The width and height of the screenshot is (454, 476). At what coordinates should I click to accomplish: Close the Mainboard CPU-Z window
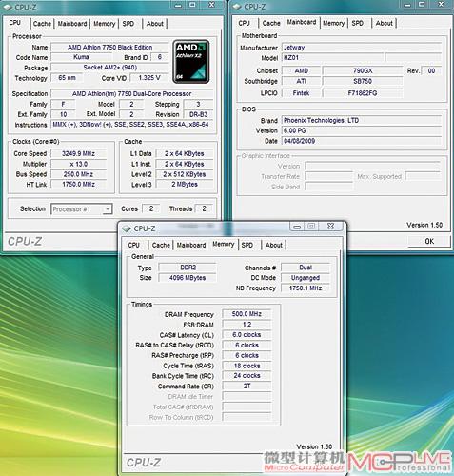tap(442, 4)
